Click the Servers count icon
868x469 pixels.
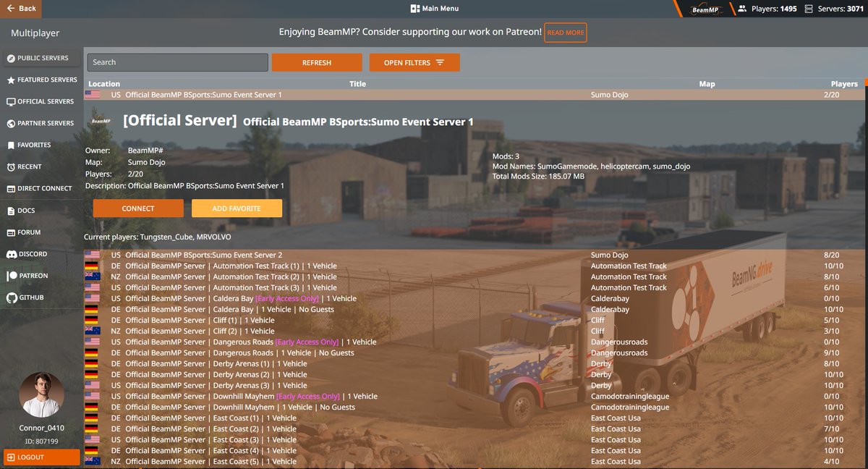(x=810, y=9)
